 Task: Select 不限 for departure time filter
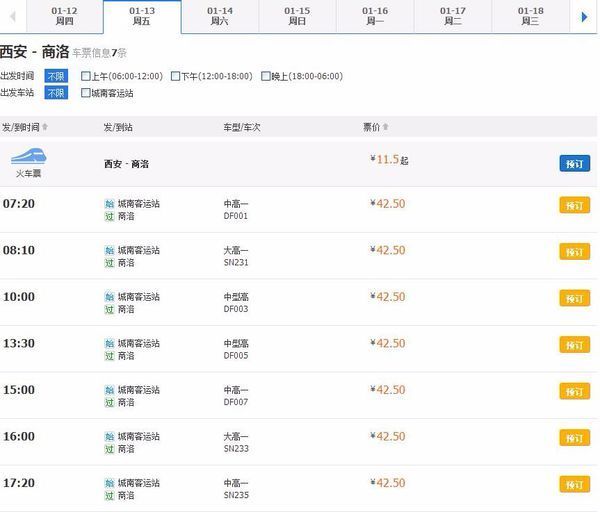pos(56,76)
